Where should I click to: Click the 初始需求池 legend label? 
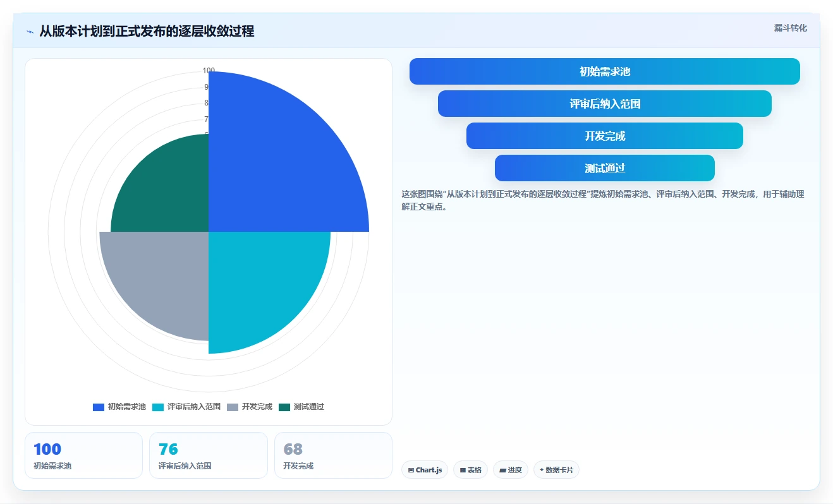pyautogui.click(x=126, y=407)
